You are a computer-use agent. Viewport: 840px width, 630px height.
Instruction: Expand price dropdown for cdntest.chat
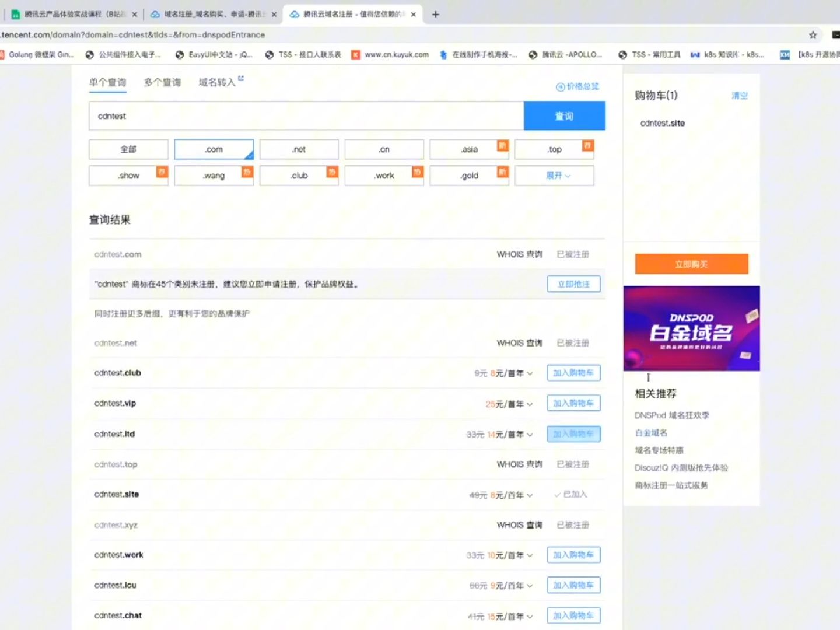pos(530,616)
